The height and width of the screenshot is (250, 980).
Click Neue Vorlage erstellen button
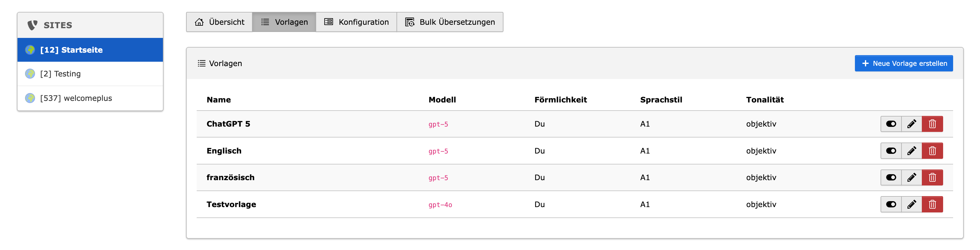903,63
